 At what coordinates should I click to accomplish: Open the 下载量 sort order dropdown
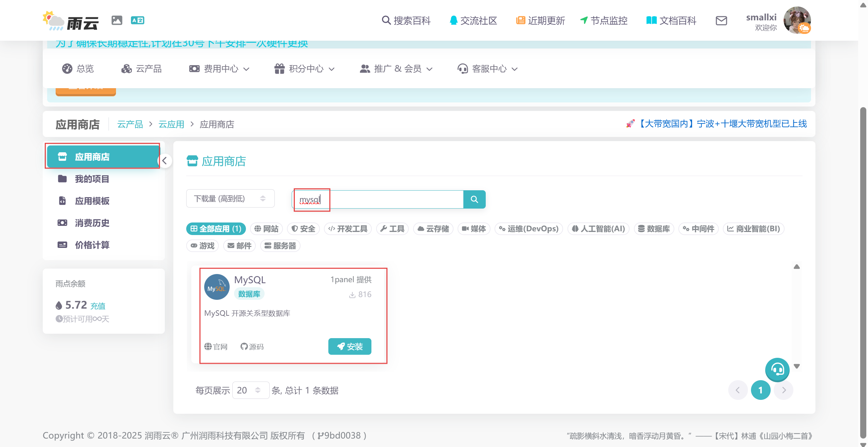[x=230, y=198]
